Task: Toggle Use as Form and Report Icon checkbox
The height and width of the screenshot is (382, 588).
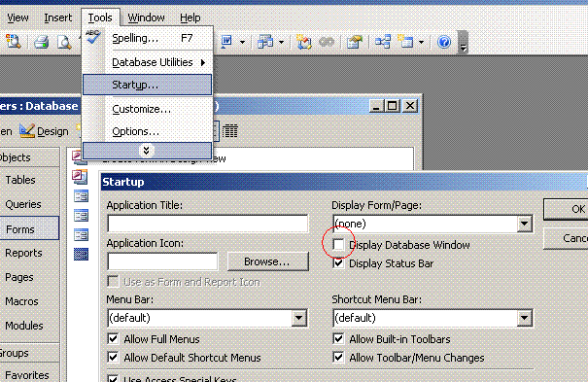Action: 113,282
